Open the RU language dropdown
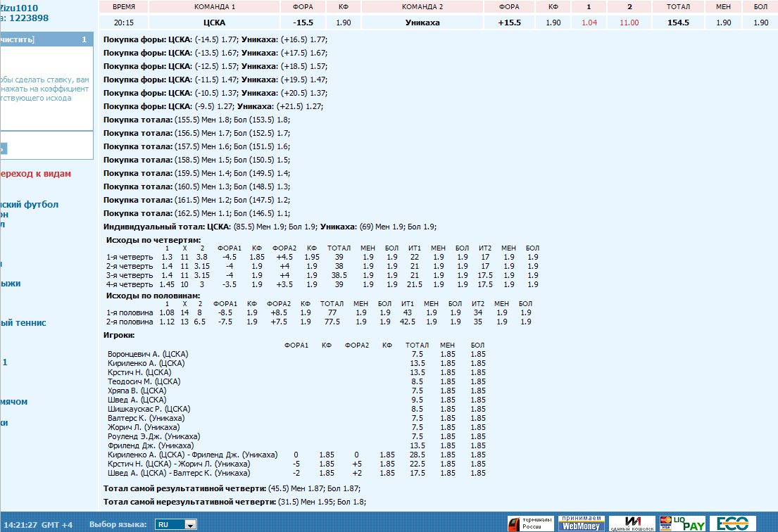The image size is (778, 532). click(175, 524)
